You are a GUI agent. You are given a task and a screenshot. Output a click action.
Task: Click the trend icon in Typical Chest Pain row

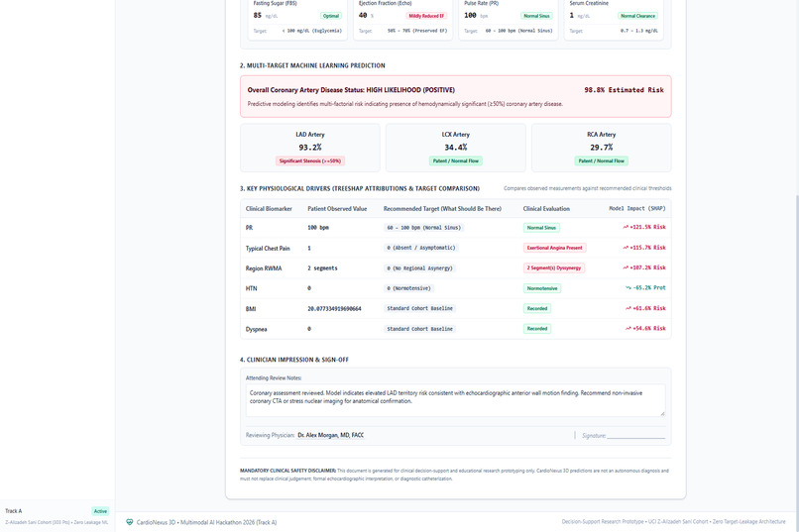tap(626, 248)
